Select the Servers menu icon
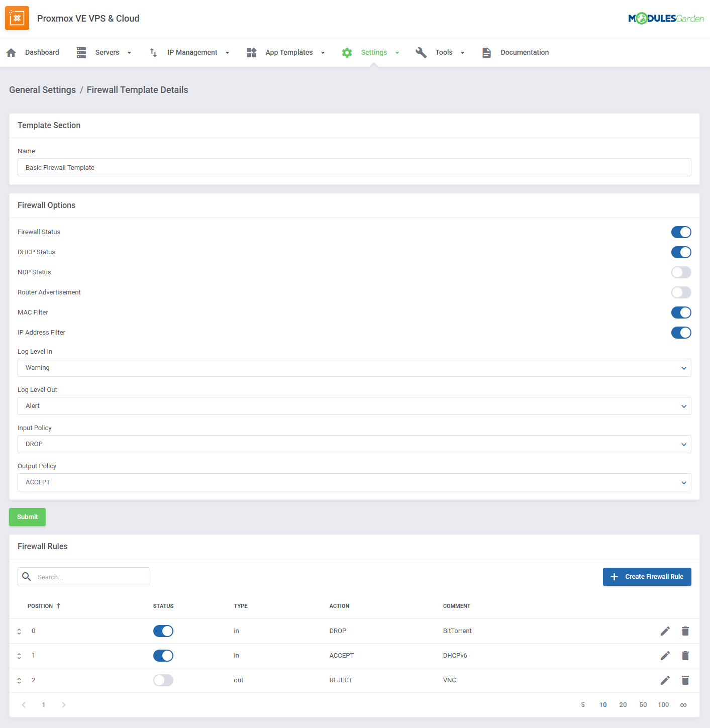710x728 pixels. [x=81, y=52]
